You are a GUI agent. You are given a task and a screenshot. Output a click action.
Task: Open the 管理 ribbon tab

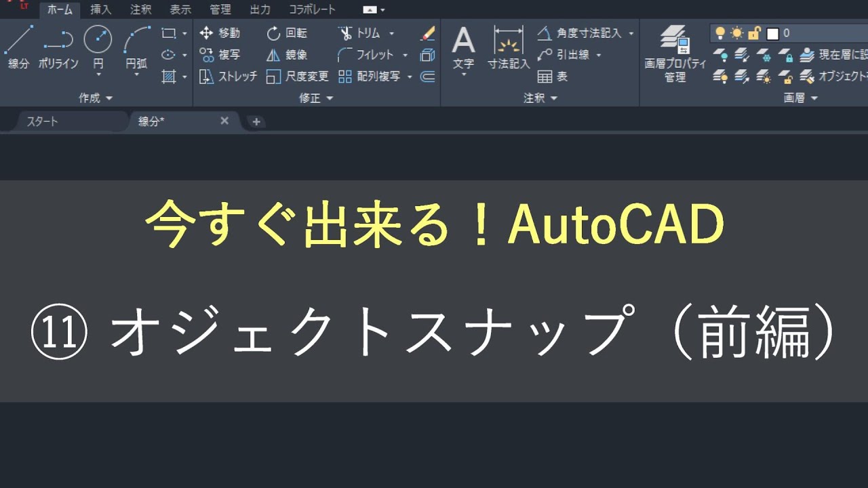220,9
